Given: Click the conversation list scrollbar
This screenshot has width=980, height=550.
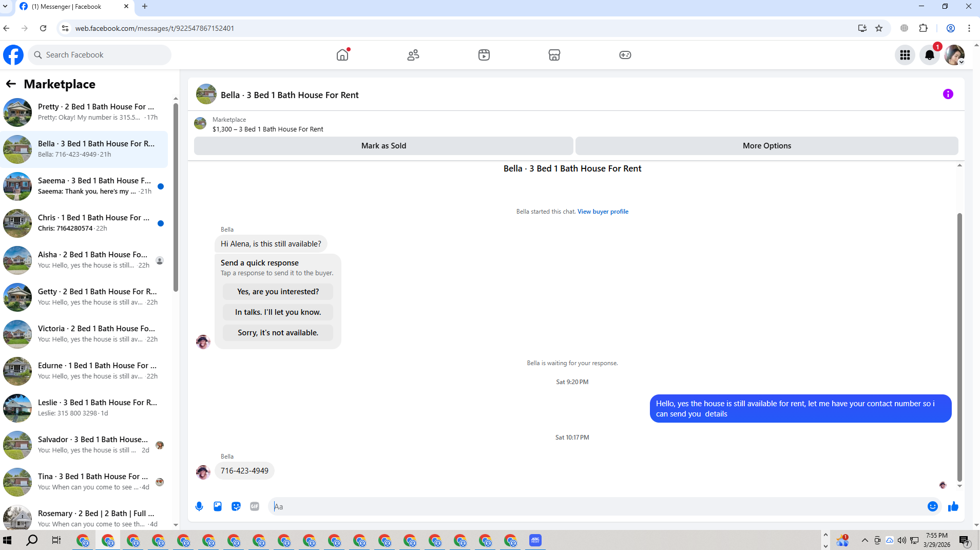Looking at the screenshot, I should click(x=176, y=198).
